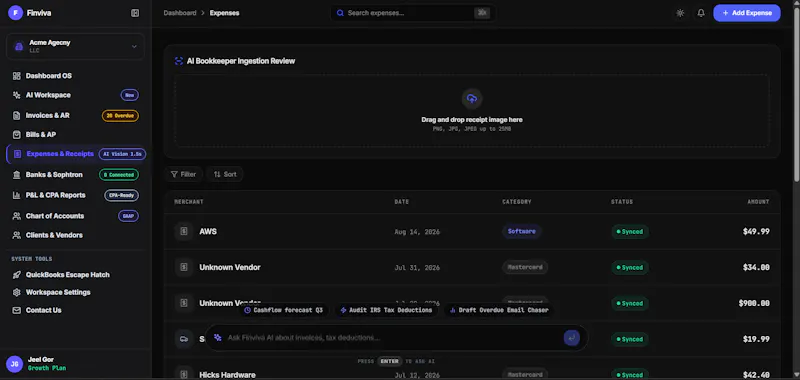Screen dimensions: 800x380
Task: Open the Filter options
Action: click(183, 174)
